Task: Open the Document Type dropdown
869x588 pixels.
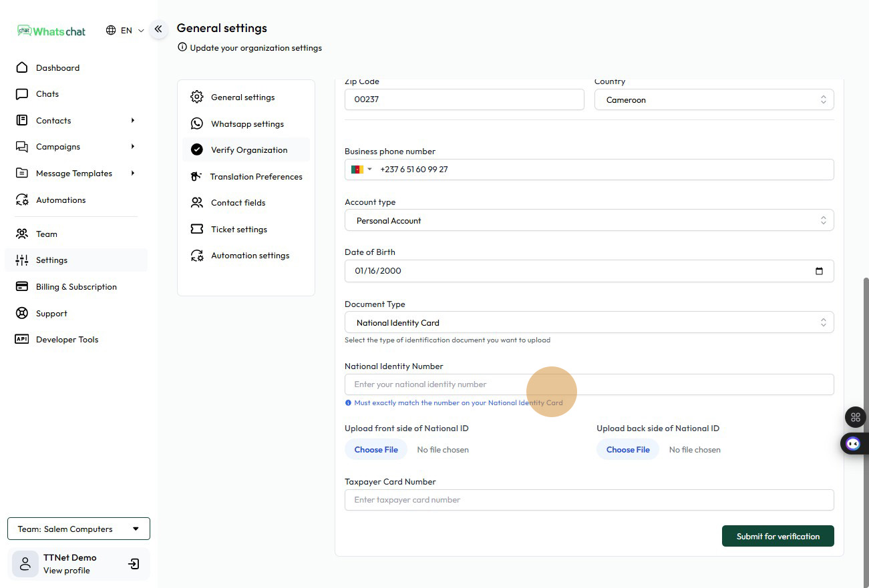Action: click(588, 323)
